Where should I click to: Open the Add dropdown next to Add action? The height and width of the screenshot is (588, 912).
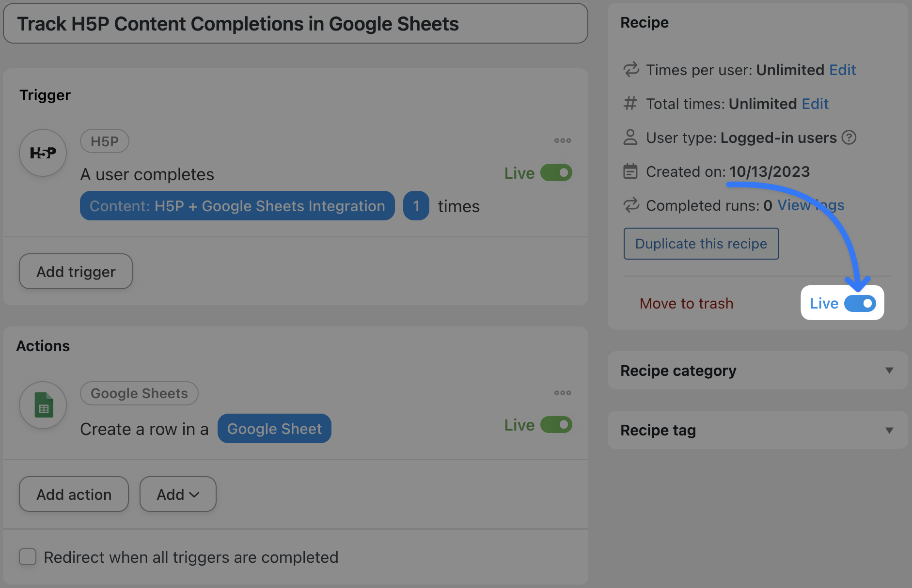tap(178, 494)
